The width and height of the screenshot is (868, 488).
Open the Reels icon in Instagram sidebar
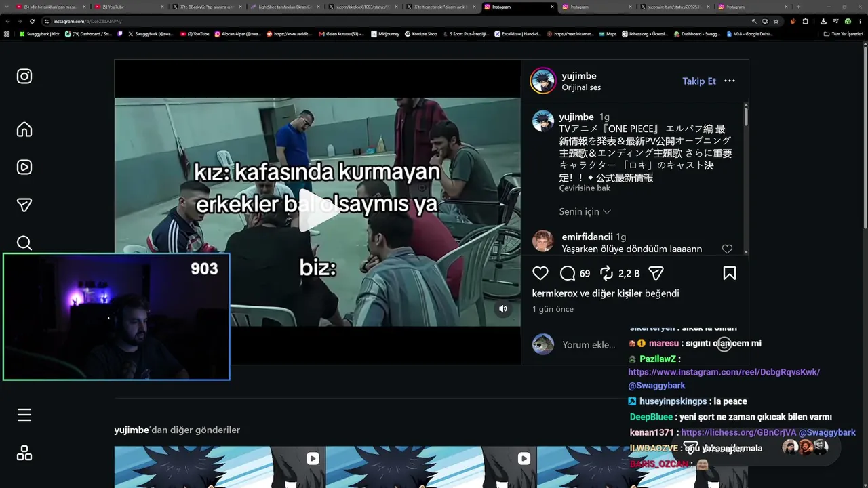(24, 167)
